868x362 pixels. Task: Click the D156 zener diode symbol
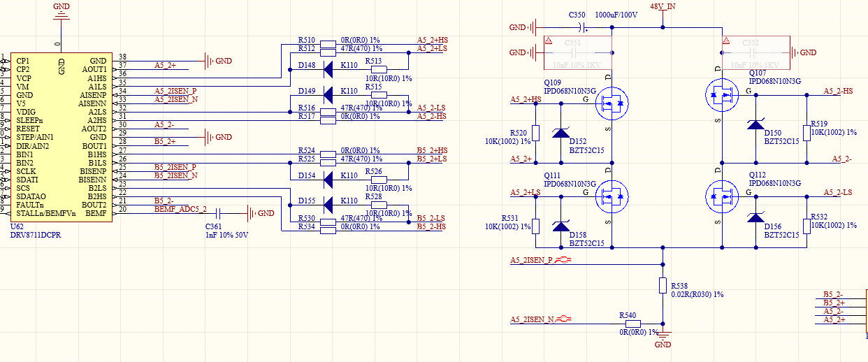[x=755, y=217]
